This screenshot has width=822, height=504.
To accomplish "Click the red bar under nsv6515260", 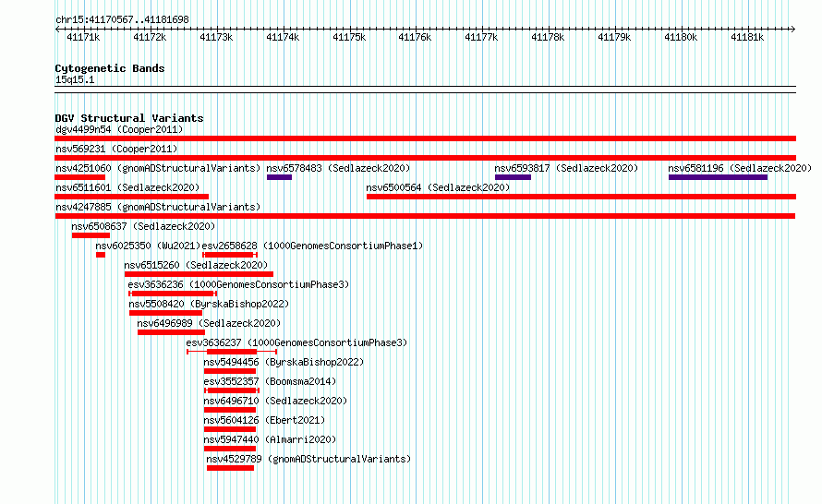I will point(199,274).
